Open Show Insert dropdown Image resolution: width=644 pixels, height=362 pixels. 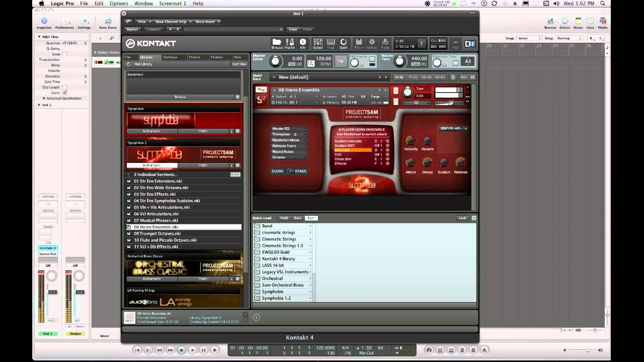click(x=207, y=22)
